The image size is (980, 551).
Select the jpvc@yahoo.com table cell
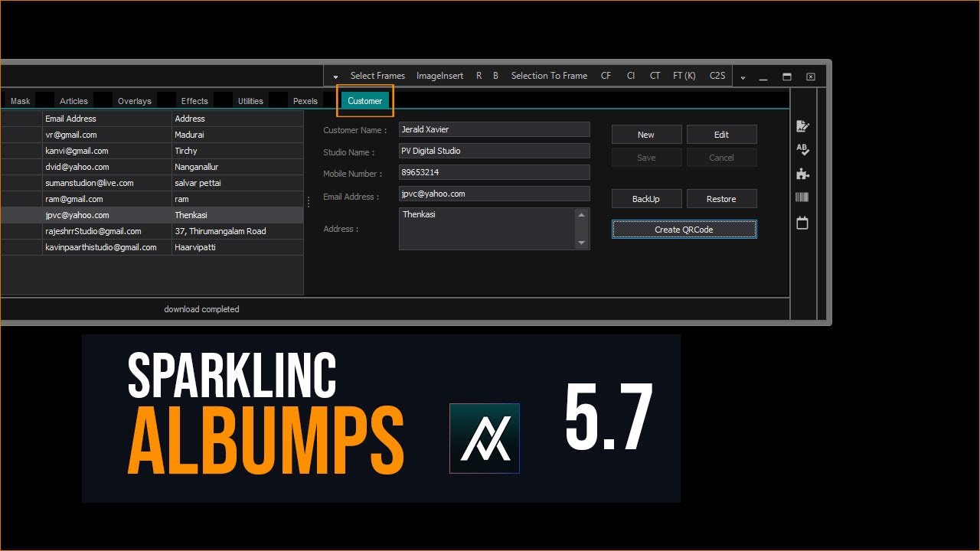pyautogui.click(x=107, y=215)
